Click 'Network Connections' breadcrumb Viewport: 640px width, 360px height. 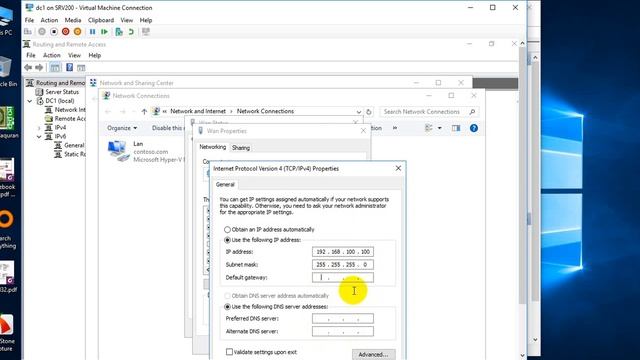(x=265, y=111)
